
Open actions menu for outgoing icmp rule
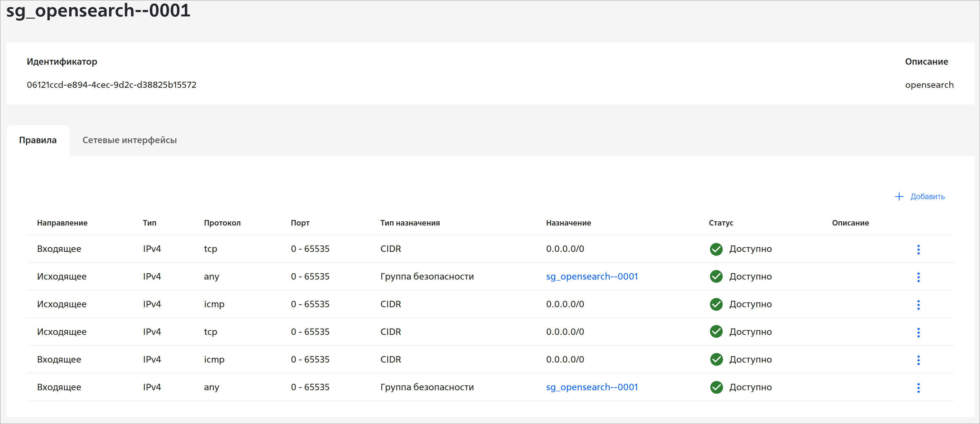pos(918,305)
